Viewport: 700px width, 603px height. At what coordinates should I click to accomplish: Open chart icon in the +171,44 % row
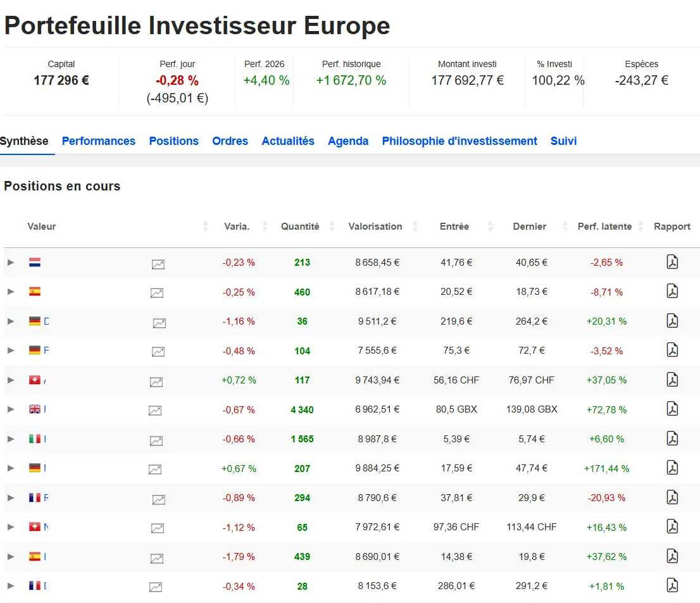(x=155, y=469)
